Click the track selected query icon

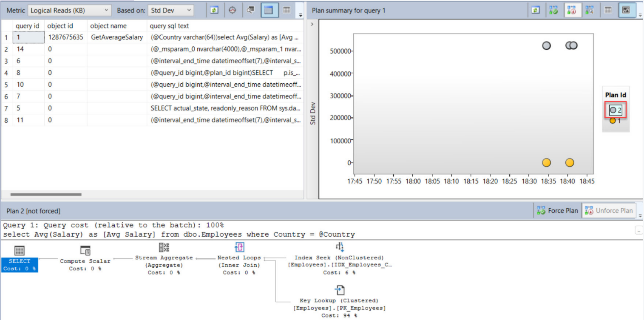coord(232,10)
